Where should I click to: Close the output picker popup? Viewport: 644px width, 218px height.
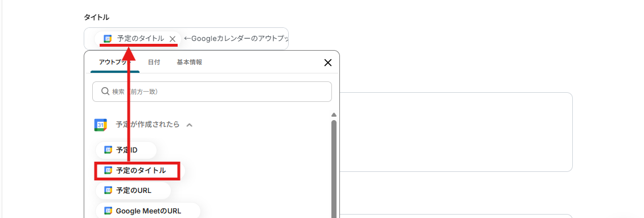[328, 63]
